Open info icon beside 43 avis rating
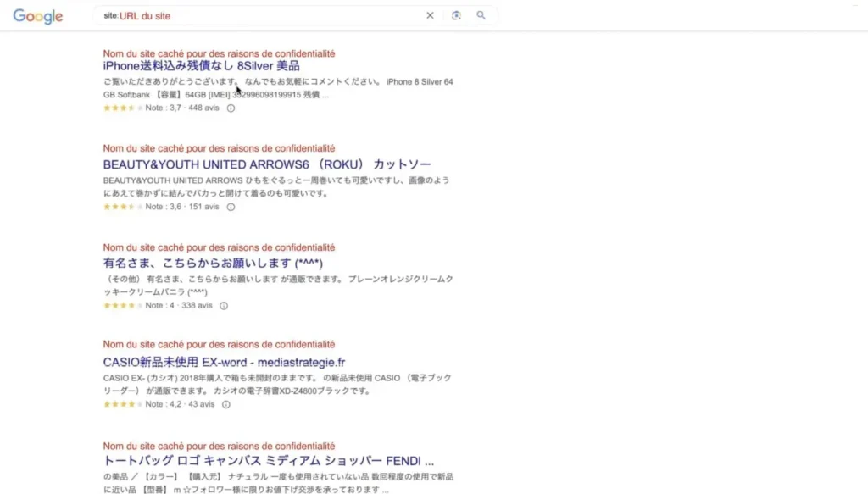The image size is (868, 494). [225, 404]
